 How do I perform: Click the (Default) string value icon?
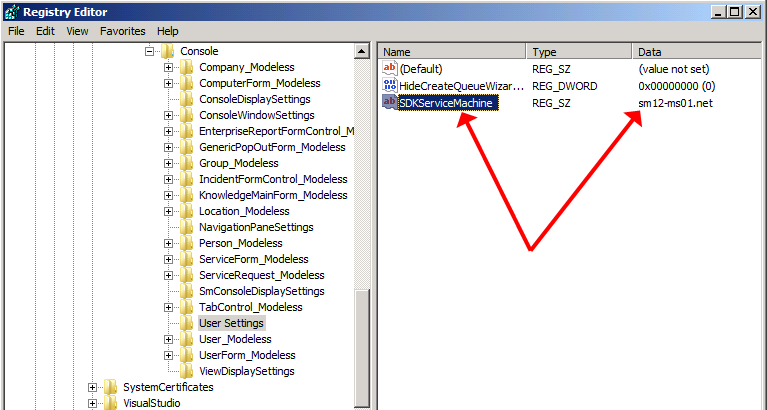pyautogui.click(x=390, y=69)
